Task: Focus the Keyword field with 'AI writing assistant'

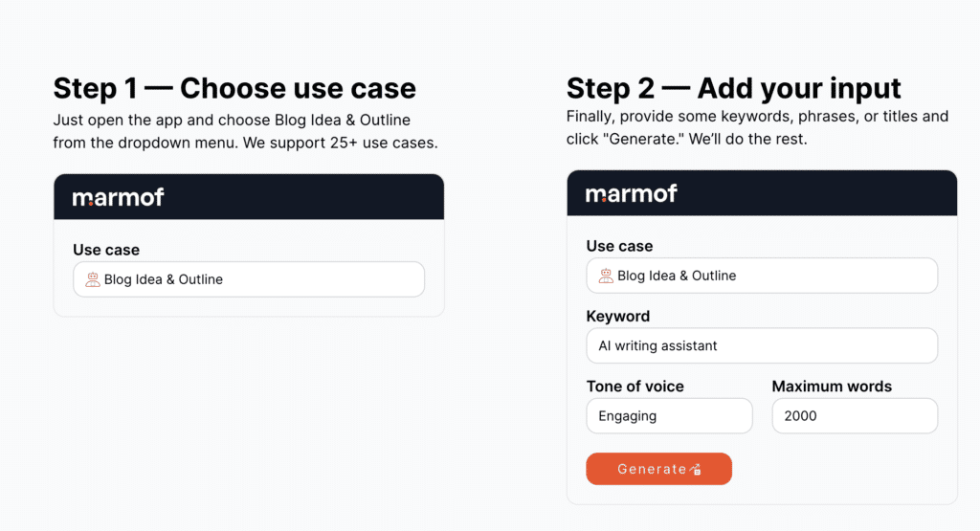Action: point(762,345)
